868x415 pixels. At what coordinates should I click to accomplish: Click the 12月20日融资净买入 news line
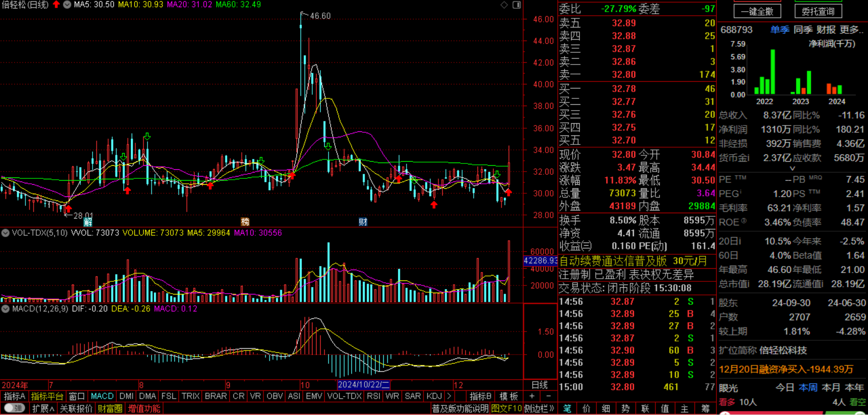tap(786, 369)
